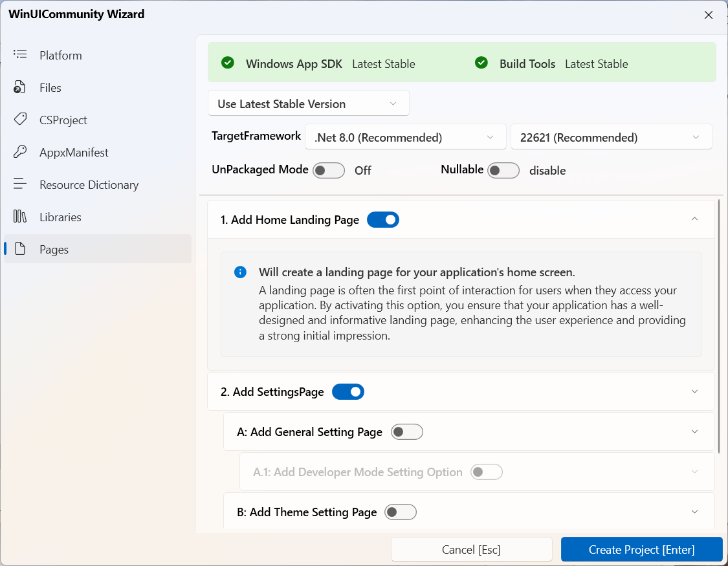Collapse the Add Home Landing Page section
Image resolution: width=728 pixels, height=566 pixels.
tap(694, 219)
